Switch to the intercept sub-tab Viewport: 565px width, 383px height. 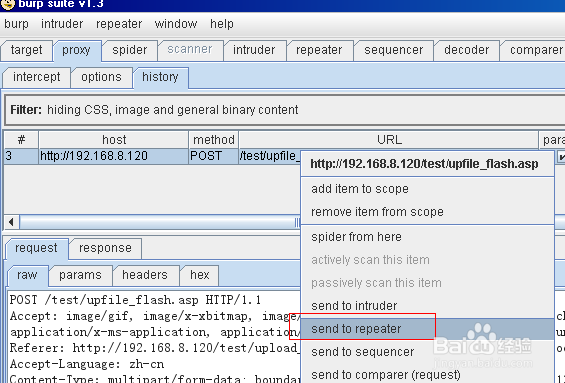point(36,77)
